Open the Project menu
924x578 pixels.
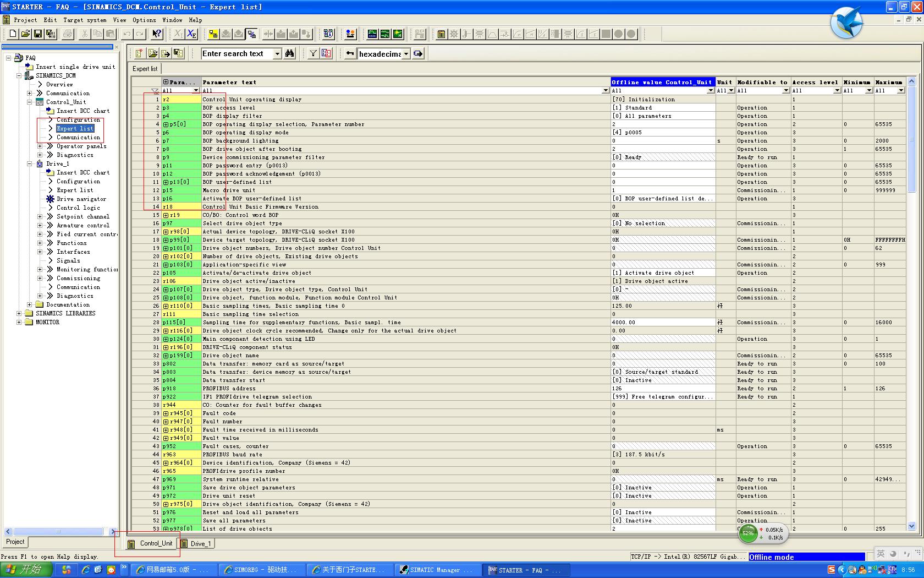coord(25,20)
